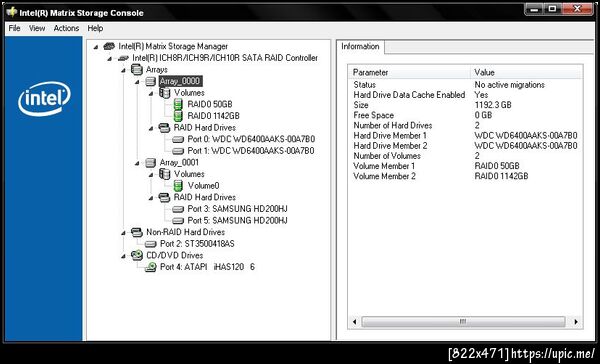
Task: Open the Help menu
Action: pyautogui.click(x=95, y=28)
